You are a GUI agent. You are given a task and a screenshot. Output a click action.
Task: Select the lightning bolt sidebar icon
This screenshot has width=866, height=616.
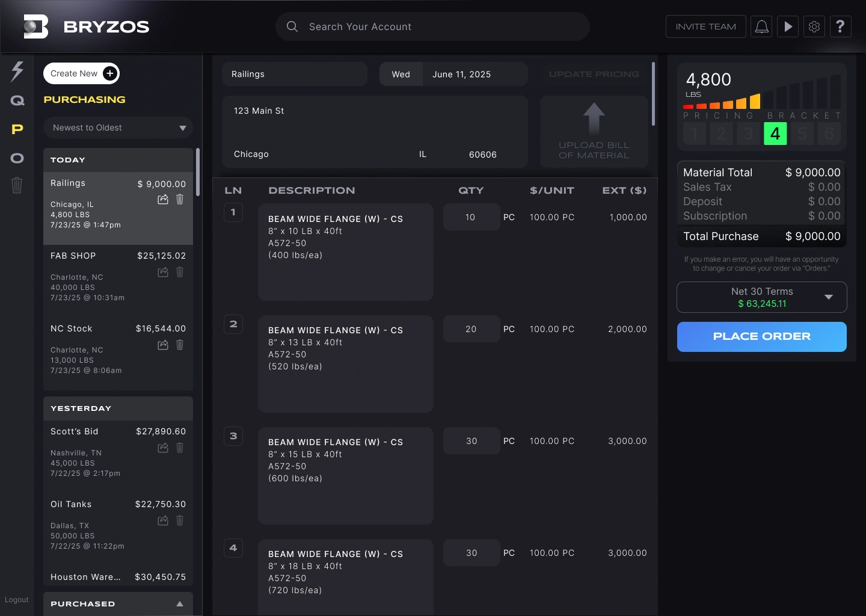[x=17, y=72]
